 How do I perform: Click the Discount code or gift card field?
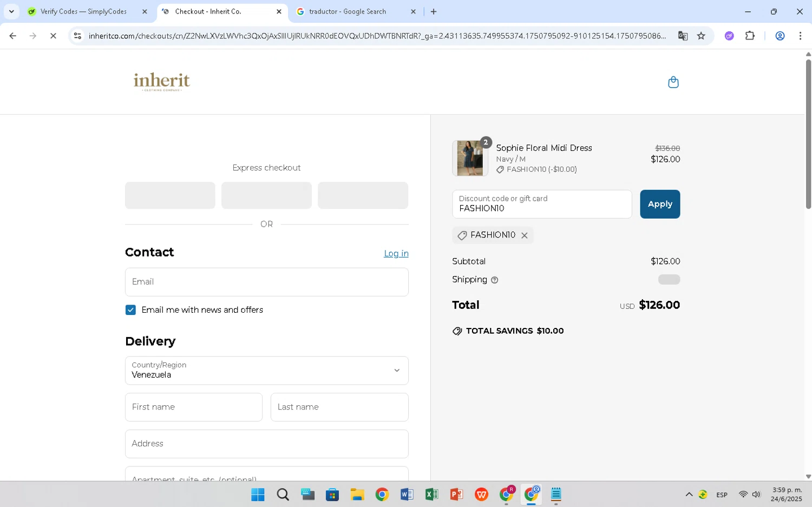click(542, 204)
